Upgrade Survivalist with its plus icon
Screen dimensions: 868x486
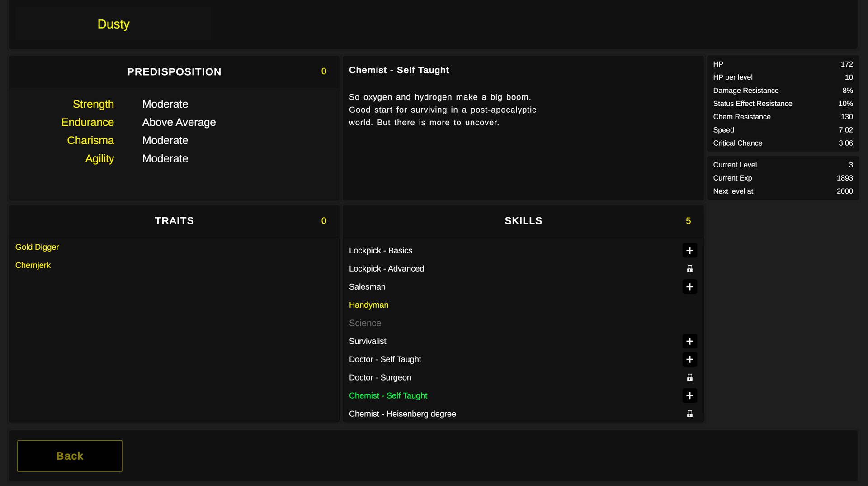pyautogui.click(x=690, y=341)
